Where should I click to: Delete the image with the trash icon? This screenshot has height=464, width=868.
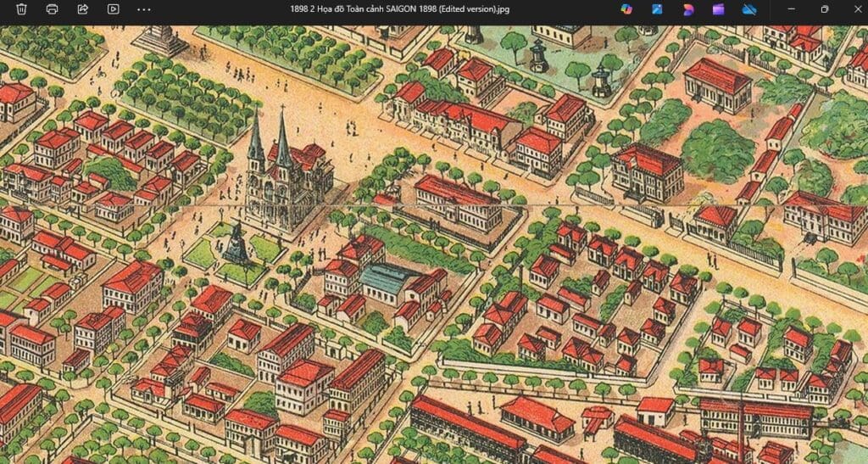point(21,9)
